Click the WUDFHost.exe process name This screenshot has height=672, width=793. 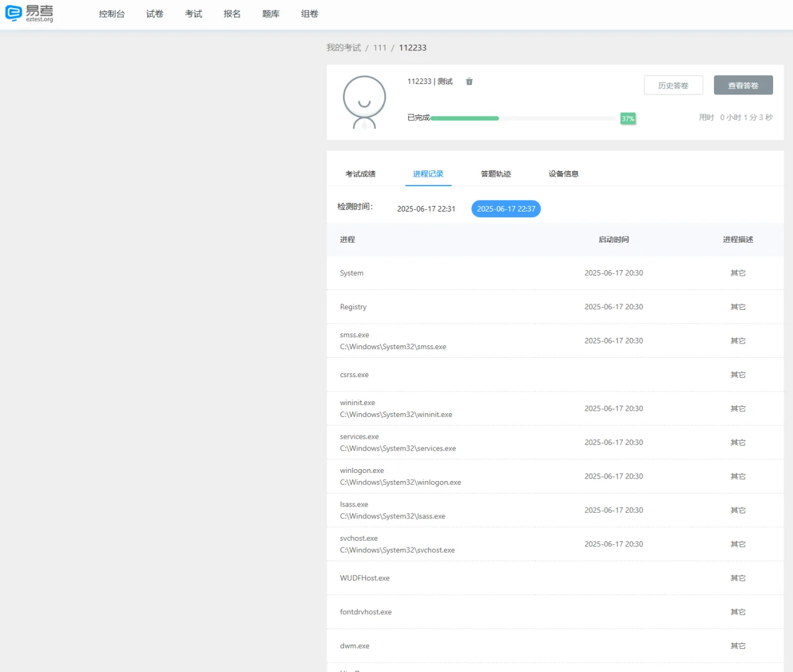tap(365, 579)
